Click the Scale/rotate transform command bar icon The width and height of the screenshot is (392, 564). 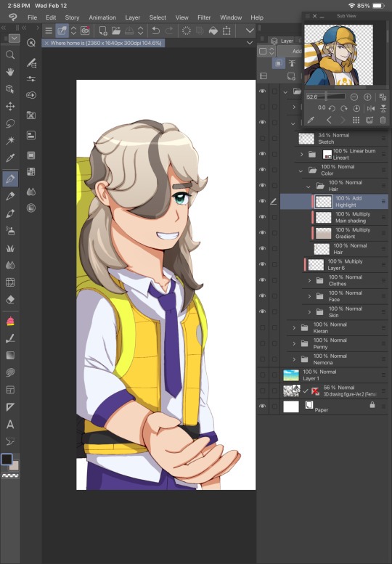coord(226,31)
